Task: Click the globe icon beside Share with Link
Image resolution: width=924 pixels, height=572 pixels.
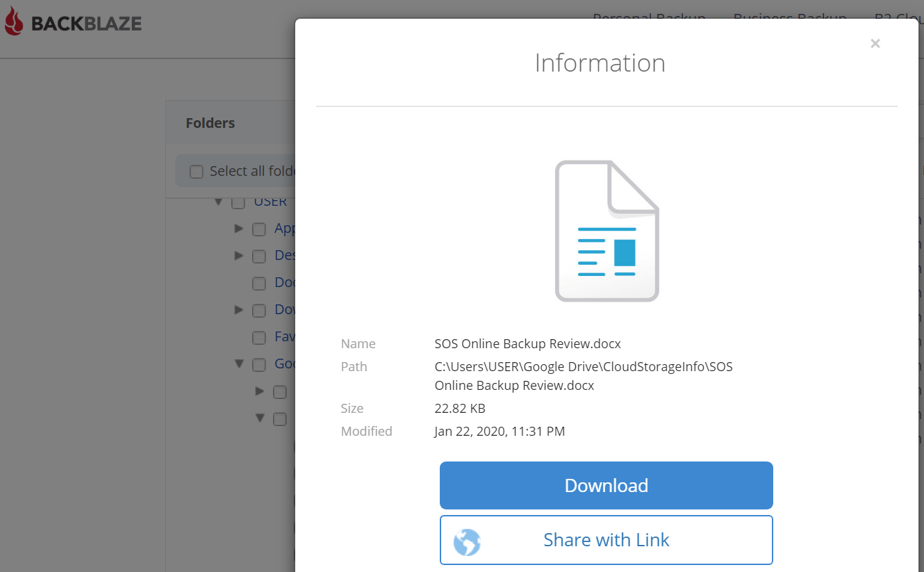Action: click(467, 540)
